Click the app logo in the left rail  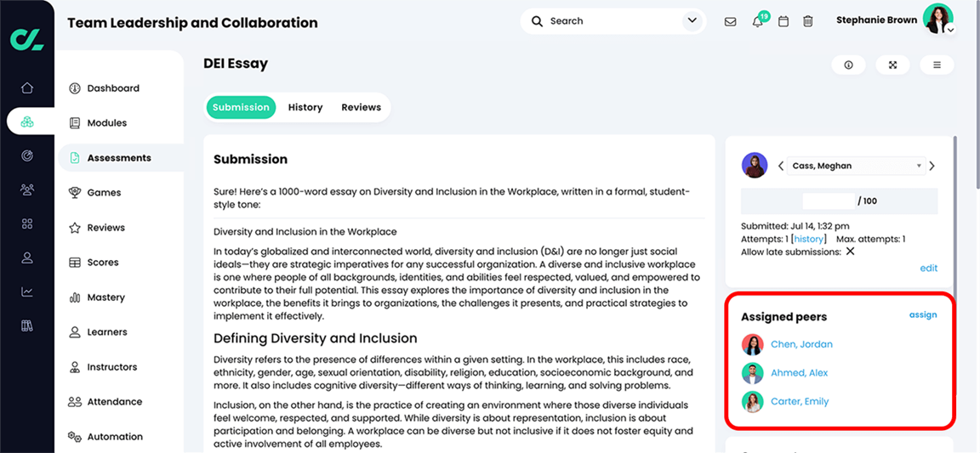coord(27,39)
